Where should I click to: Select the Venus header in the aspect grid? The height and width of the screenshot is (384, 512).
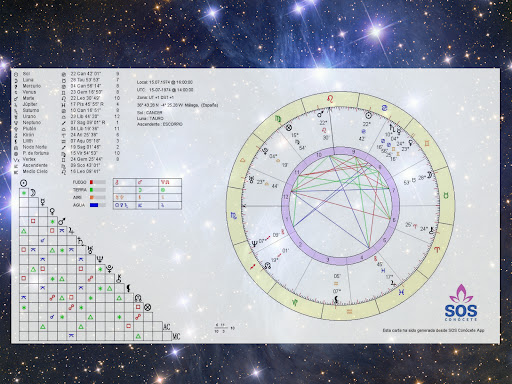52,211
